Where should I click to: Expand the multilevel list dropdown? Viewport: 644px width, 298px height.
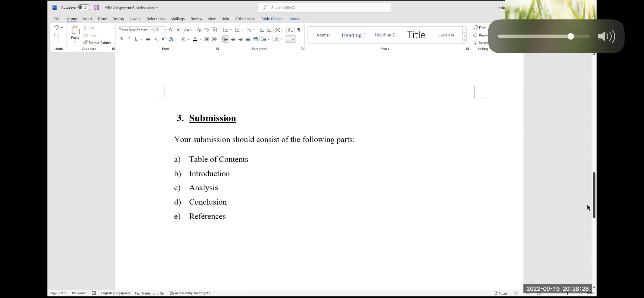click(254, 30)
